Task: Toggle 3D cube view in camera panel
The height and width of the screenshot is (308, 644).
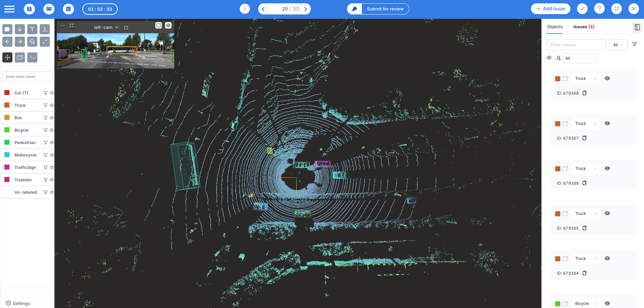Action: 168,26
